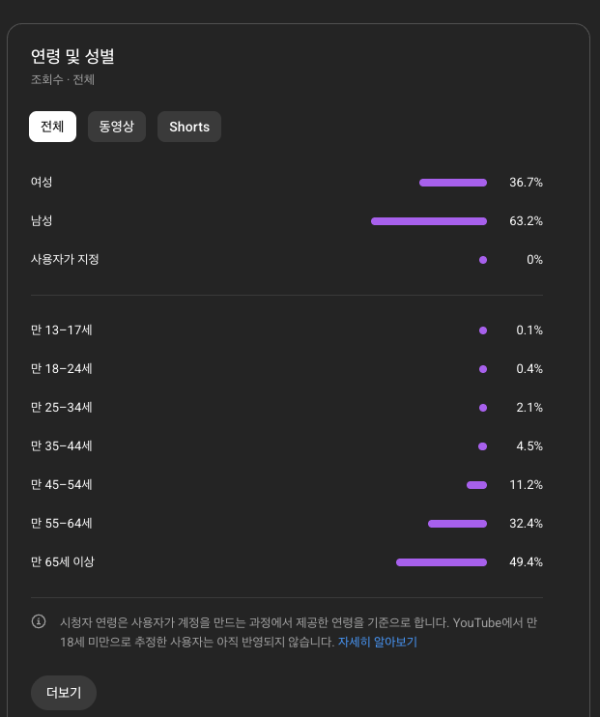Click the 여성 36.7% bar
The height and width of the screenshot is (717, 600).
pyautogui.click(x=453, y=183)
